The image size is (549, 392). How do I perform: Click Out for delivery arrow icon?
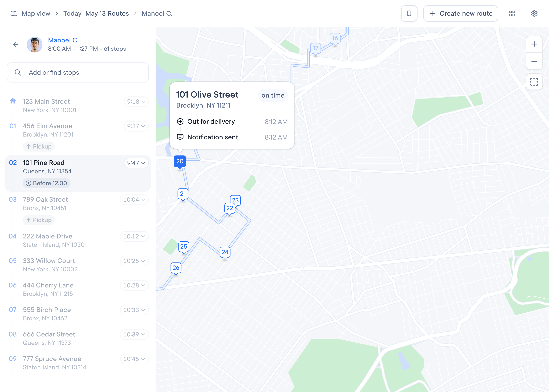180,121
